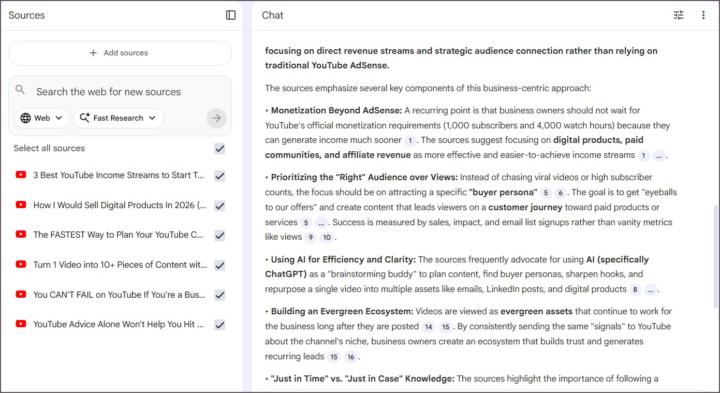Click 'Using AI for Efficiency and Clarity:' heading
720x393 pixels.
point(343,259)
